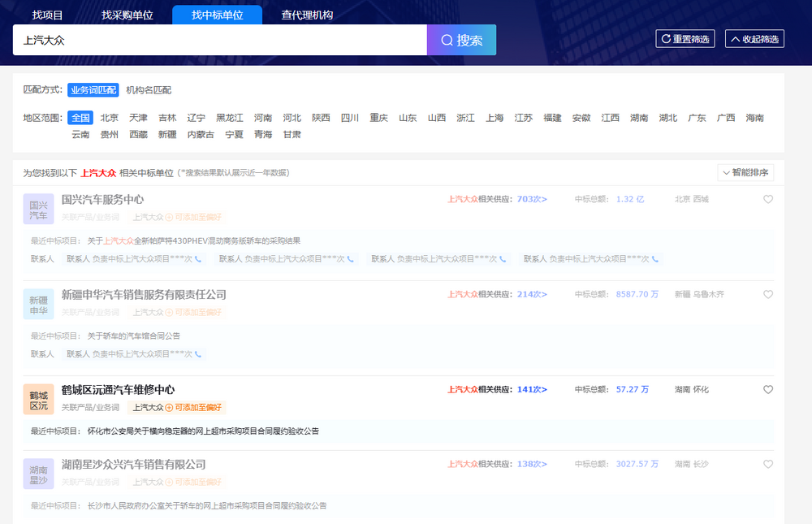Screen dimensions: 812x524
Task: View 141次 related supply records
Action: (x=532, y=389)
